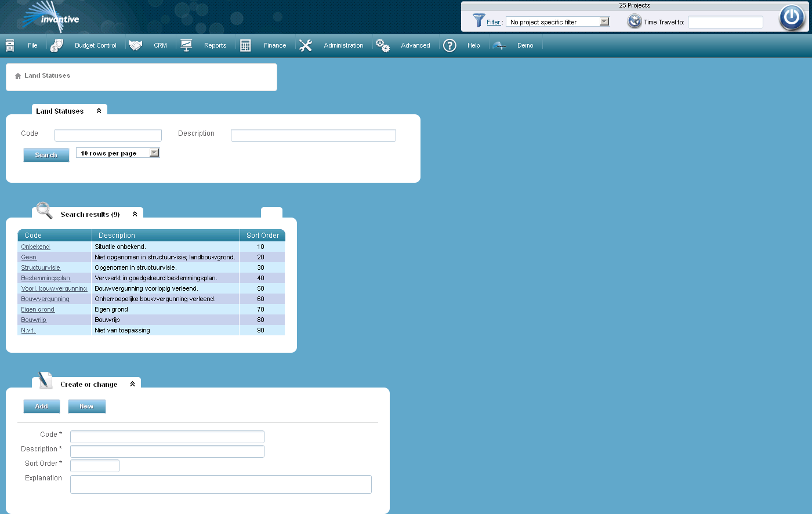Open the Bestemmingsplan code link
The width and height of the screenshot is (812, 514).
click(x=46, y=278)
